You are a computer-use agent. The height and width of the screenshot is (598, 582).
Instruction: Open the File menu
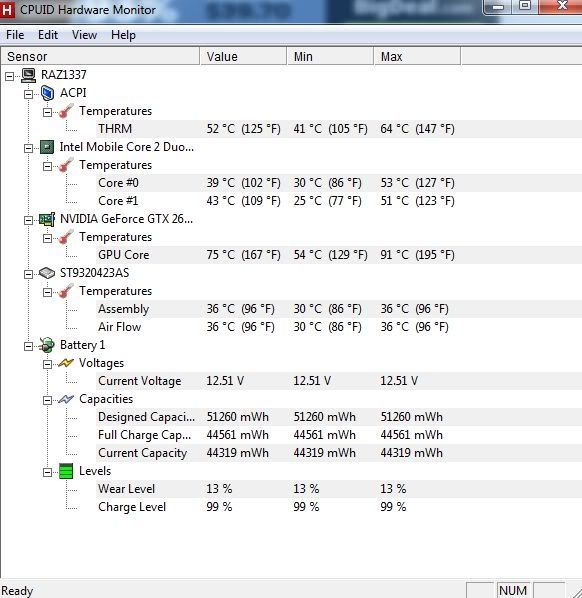pos(15,35)
